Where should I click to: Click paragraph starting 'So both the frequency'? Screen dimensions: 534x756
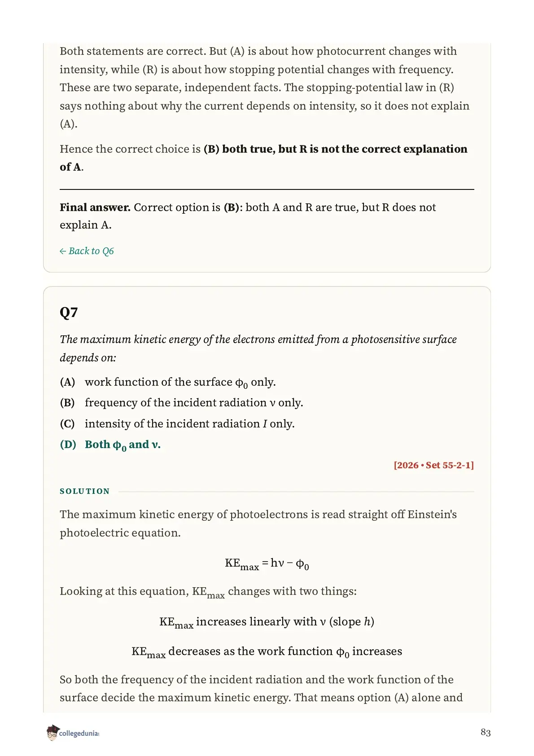point(262,689)
